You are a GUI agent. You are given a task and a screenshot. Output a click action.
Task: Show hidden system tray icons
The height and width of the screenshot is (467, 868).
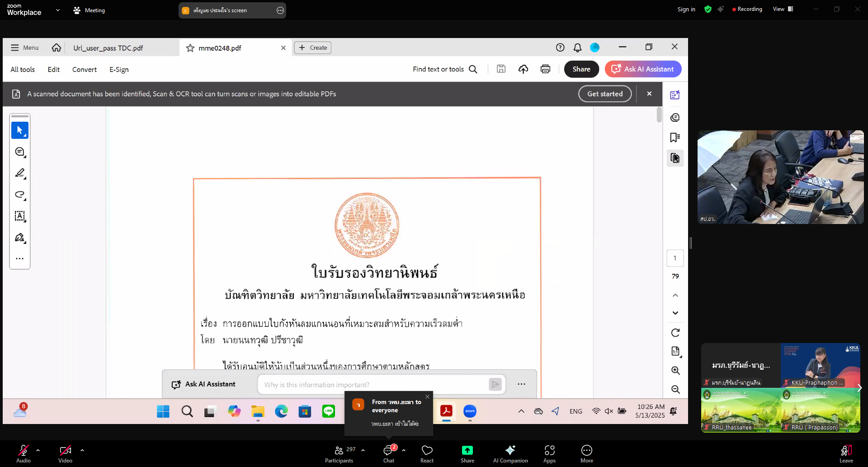click(x=521, y=411)
